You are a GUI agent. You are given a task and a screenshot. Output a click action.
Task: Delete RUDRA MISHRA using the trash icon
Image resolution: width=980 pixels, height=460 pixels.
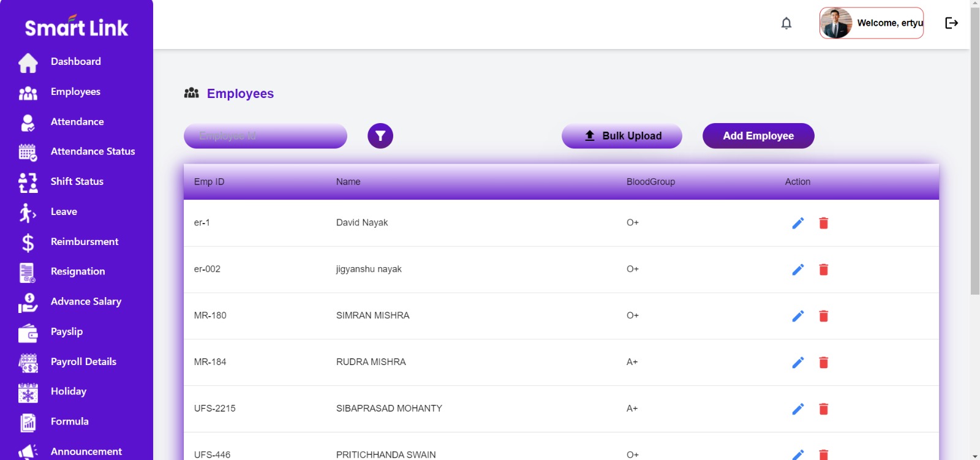tap(824, 363)
